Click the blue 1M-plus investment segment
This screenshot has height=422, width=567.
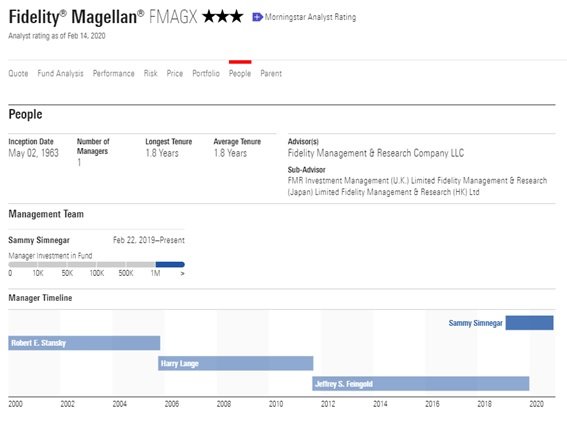point(170,264)
